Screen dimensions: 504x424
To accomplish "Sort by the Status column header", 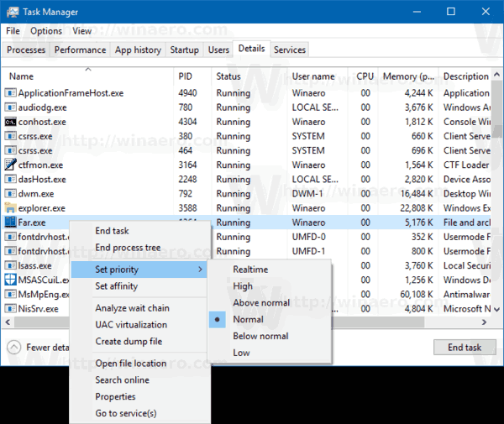I will point(249,76).
